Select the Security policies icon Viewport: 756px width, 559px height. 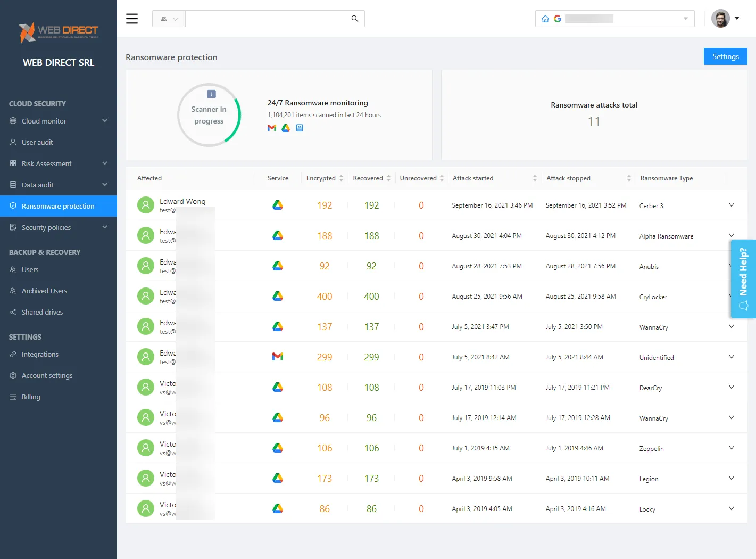(x=13, y=227)
